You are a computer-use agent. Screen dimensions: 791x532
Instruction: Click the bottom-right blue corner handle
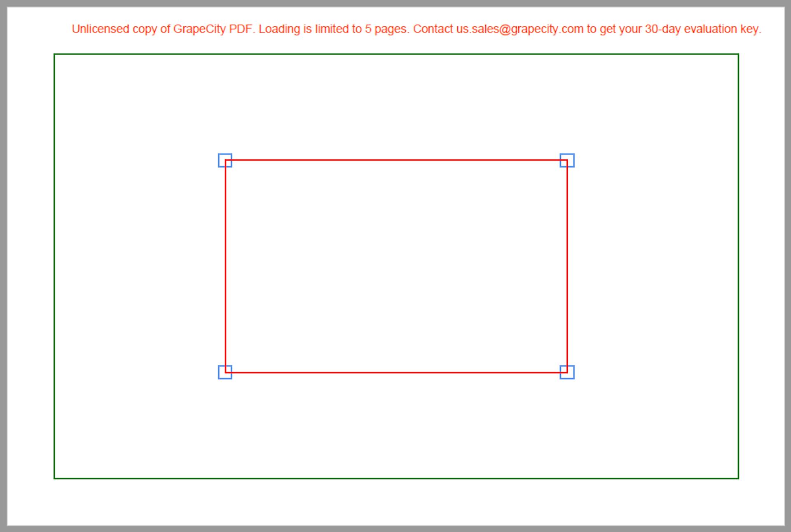tap(567, 371)
